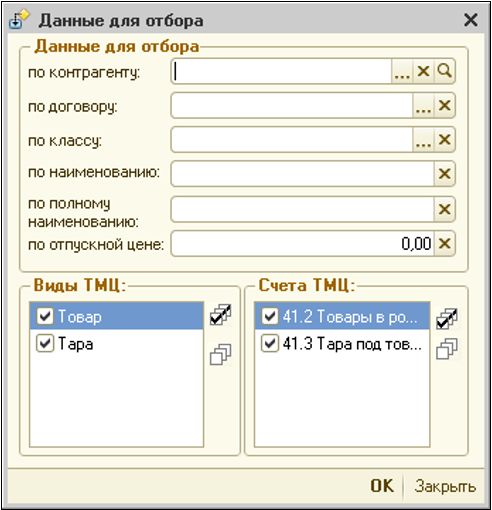
Task: Check all items in Виды ТМЦ list
Action: 220,315
